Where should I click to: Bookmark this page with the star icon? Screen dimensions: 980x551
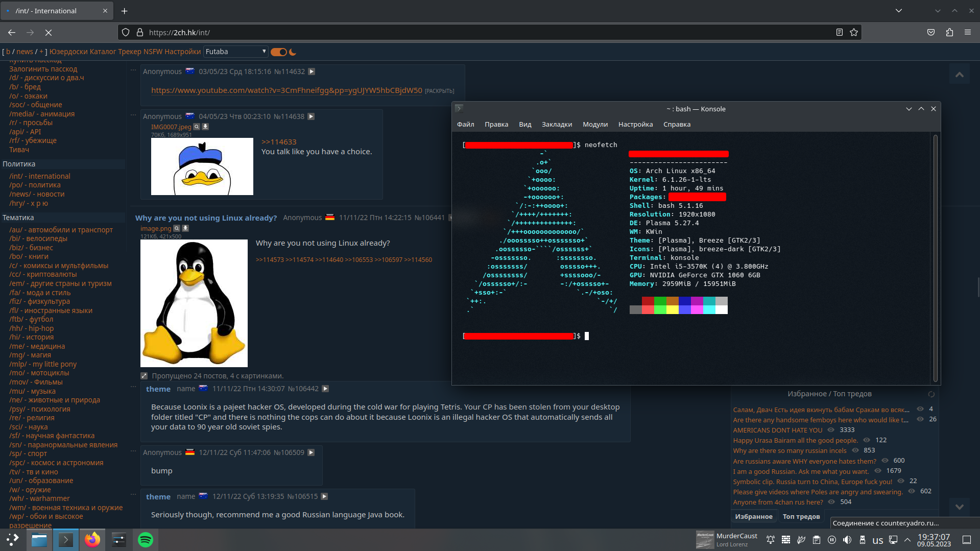coord(854,32)
